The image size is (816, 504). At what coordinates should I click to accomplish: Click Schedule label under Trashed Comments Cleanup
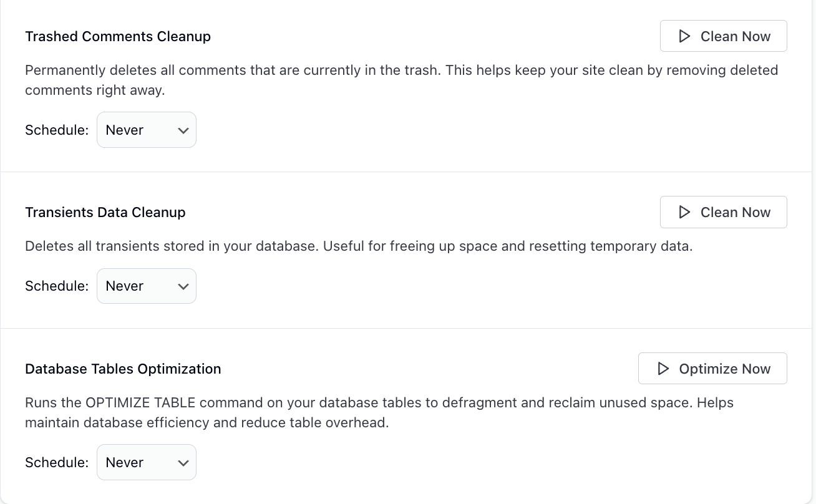[x=57, y=130]
